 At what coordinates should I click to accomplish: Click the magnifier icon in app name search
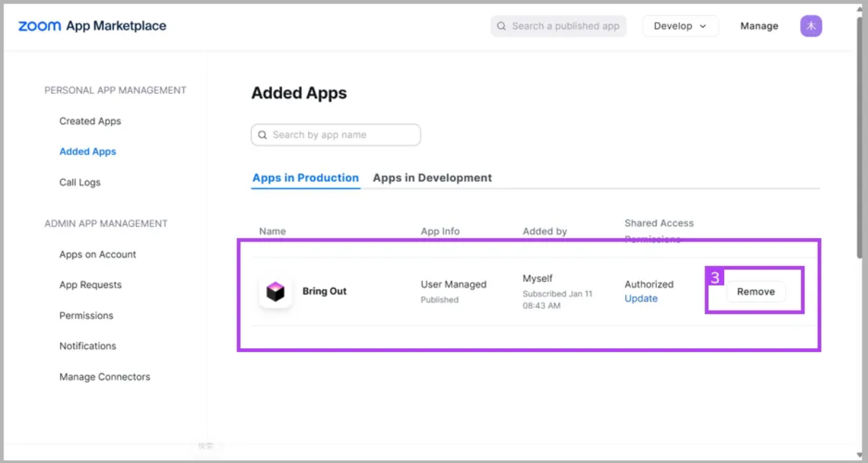[263, 135]
